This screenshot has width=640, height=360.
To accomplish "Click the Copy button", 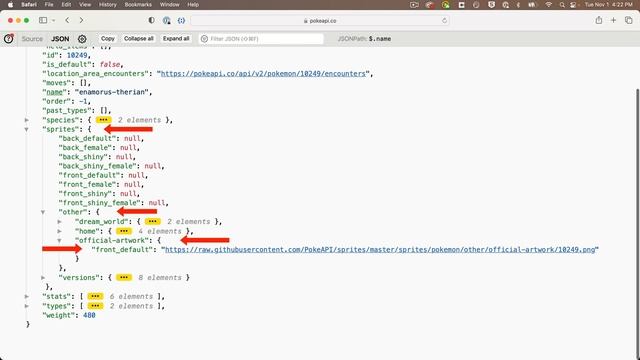I will click(x=108, y=38).
